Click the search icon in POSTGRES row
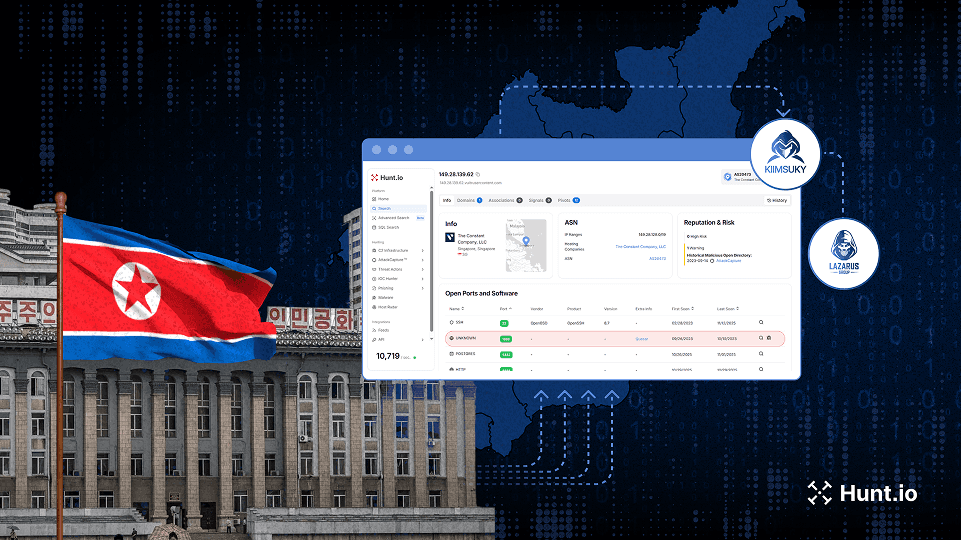The image size is (961, 540). pos(761,354)
